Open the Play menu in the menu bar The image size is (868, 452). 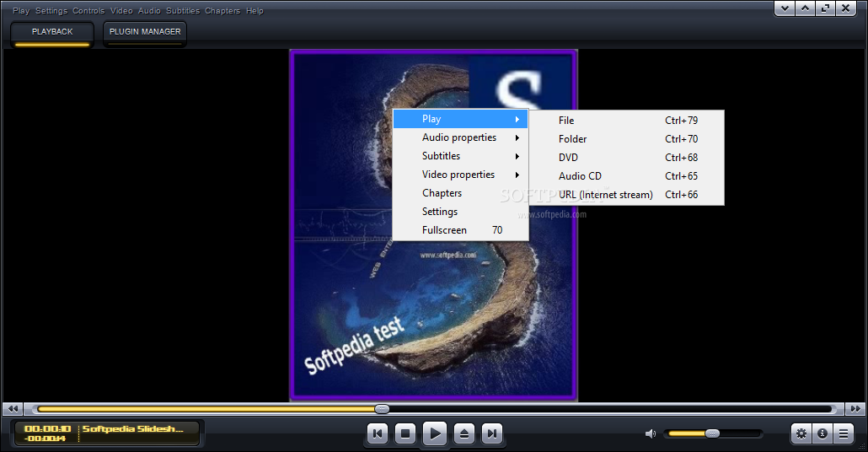point(21,10)
